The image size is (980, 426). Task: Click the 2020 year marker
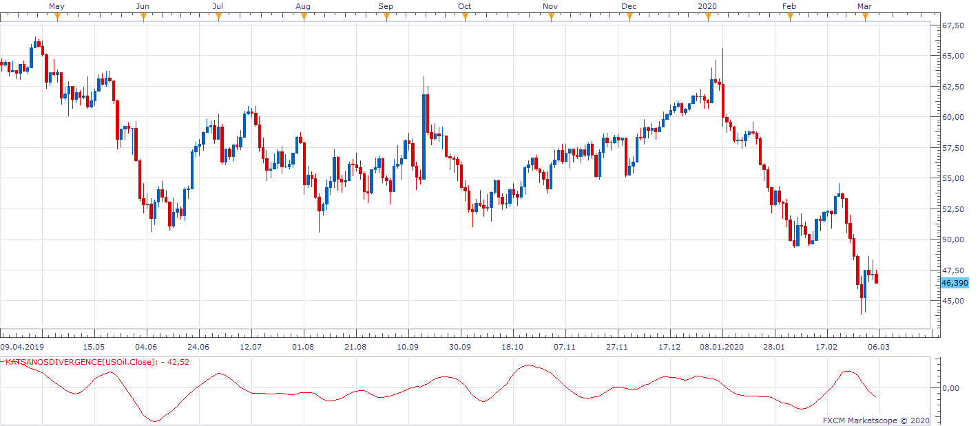707,17
